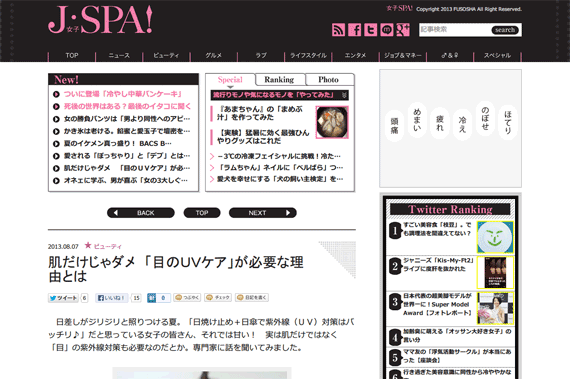Click the search button
The height and width of the screenshot is (379, 570).
click(x=505, y=30)
